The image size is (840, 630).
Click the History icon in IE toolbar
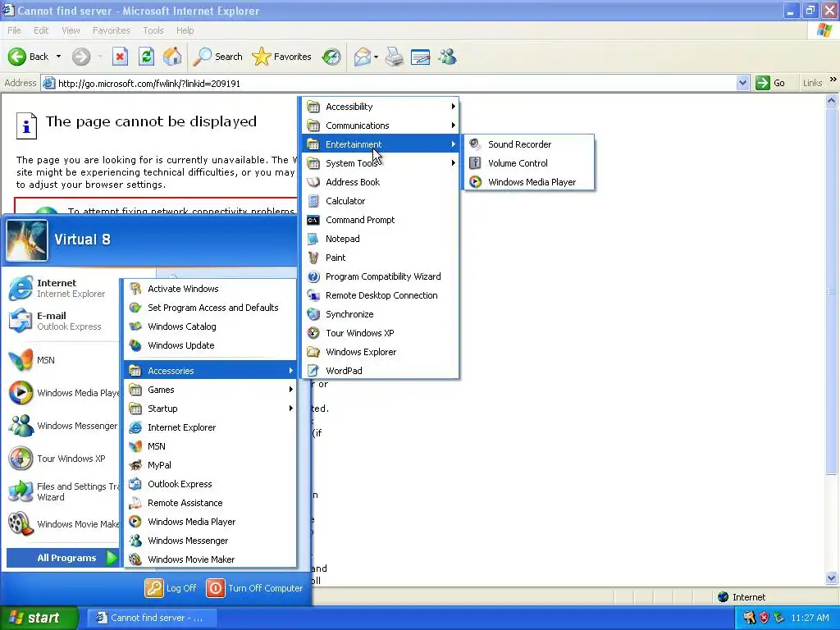(x=331, y=57)
